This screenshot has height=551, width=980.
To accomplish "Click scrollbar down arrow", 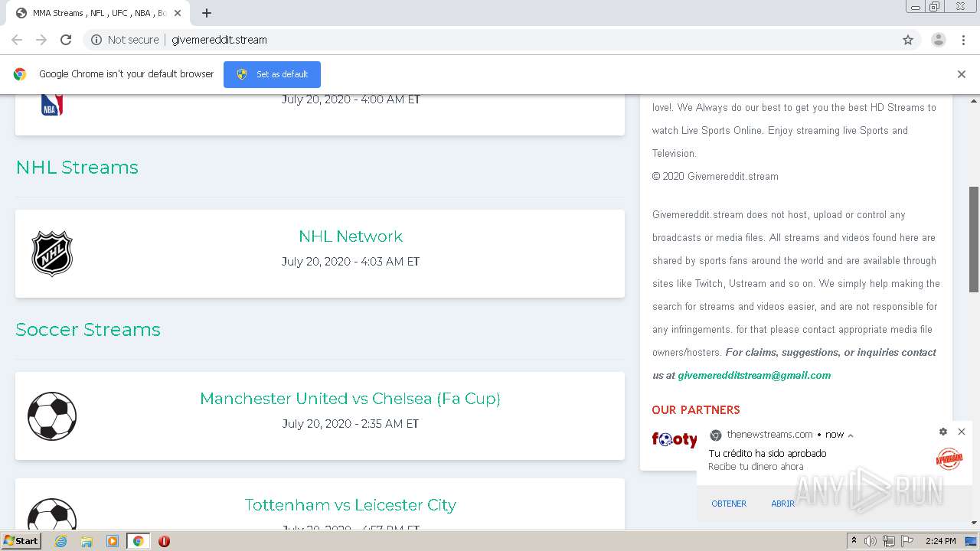I will (x=974, y=523).
